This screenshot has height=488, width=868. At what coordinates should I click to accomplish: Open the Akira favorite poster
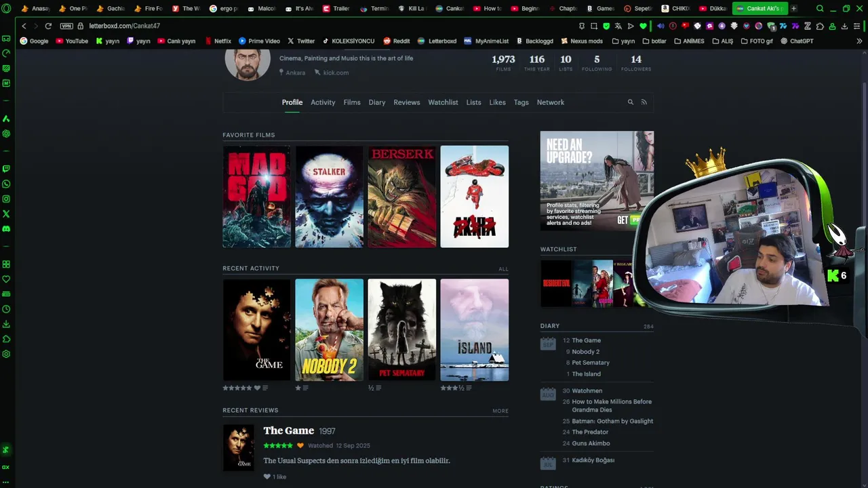pos(474,197)
